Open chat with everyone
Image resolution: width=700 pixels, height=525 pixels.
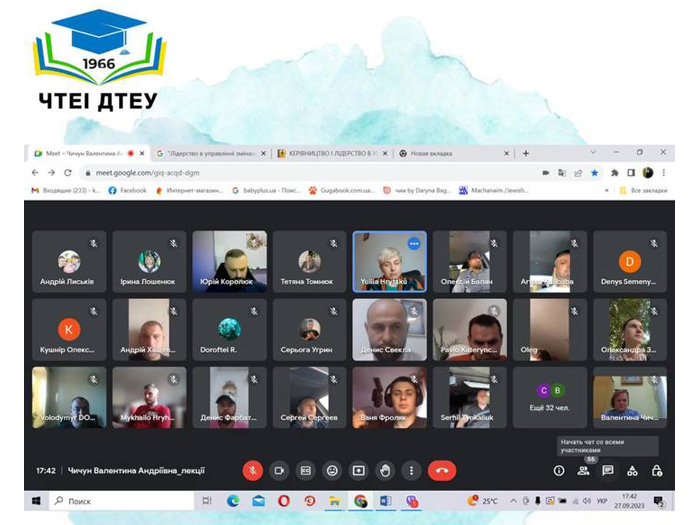[608, 471]
